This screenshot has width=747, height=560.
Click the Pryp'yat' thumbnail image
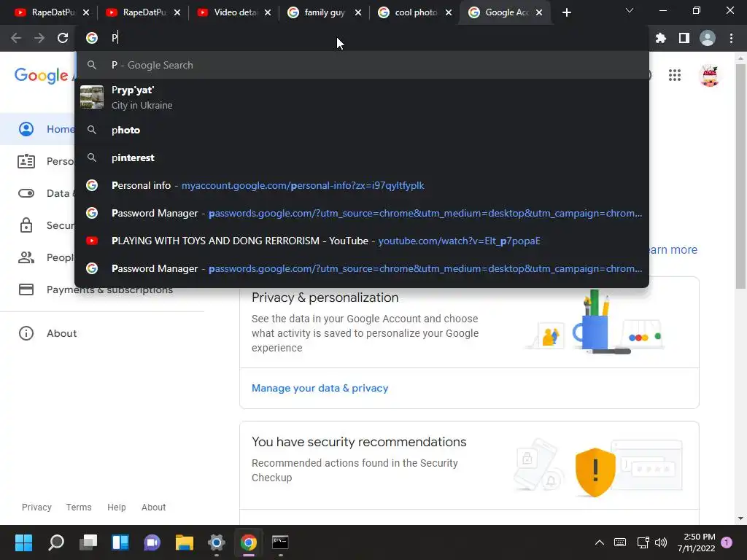(x=91, y=97)
